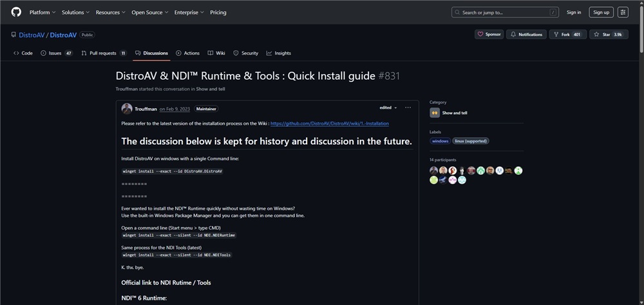
Task: Expand the edited history dropdown
Action: tap(388, 107)
